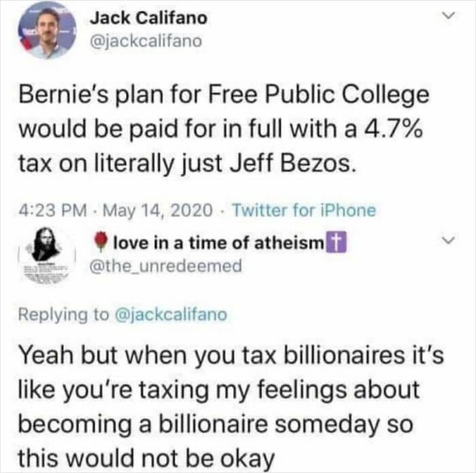Click the reply text about taxing billionaires

point(224,405)
